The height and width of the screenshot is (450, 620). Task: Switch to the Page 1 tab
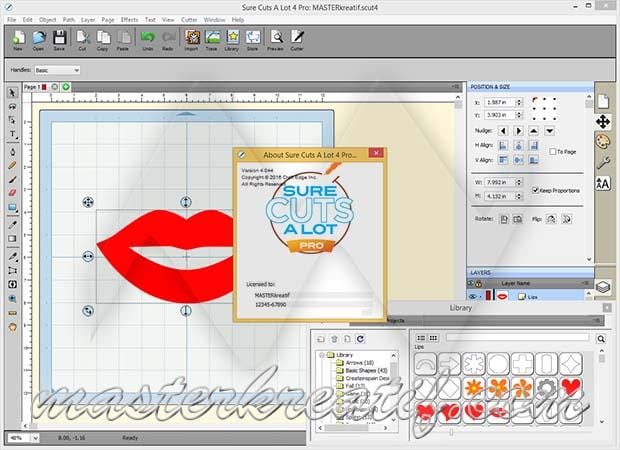(x=35, y=87)
